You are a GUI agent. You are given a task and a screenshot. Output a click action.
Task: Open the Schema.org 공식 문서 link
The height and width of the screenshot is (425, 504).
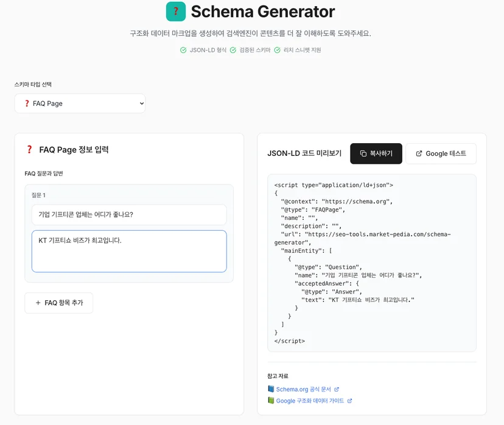(x=303, y=389)
